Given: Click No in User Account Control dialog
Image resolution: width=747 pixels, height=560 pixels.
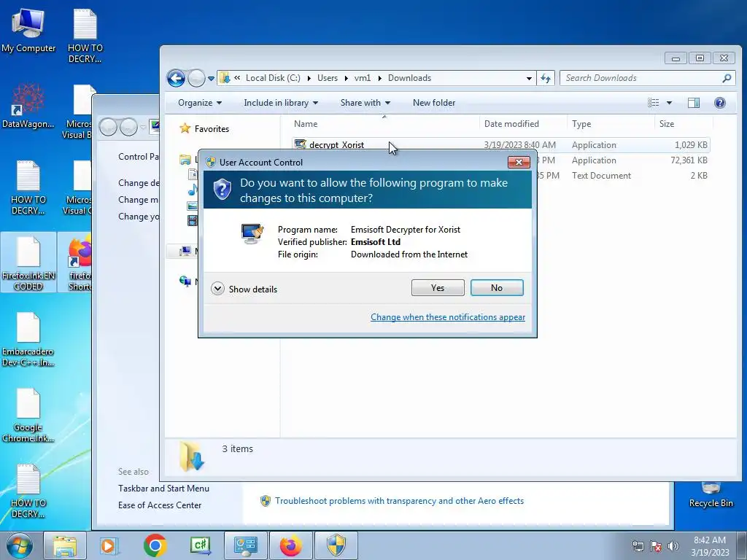Looking at the screenshot, I should coord(496,287).
